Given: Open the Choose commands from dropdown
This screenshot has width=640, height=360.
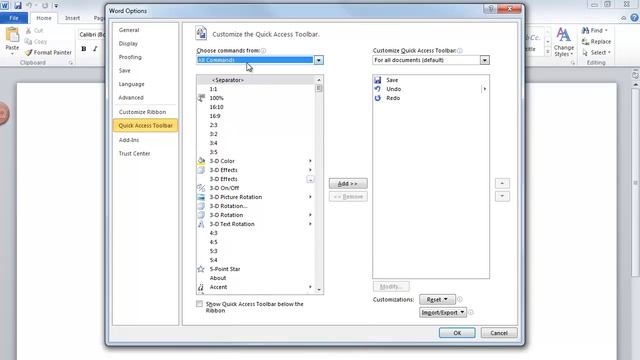Looking at the screenshot, I should (x=319, y=60).
